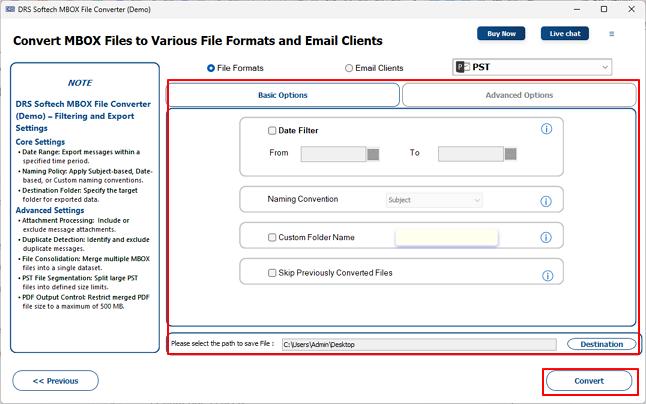Screen dimensions: 646x404
Task: Open the Live chat button
Action: [x=565, y=34]
